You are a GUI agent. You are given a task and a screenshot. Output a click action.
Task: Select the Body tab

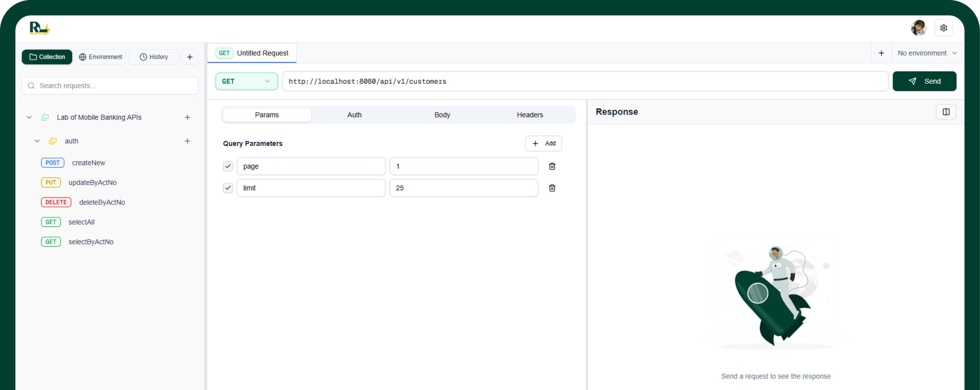point(442,115)
